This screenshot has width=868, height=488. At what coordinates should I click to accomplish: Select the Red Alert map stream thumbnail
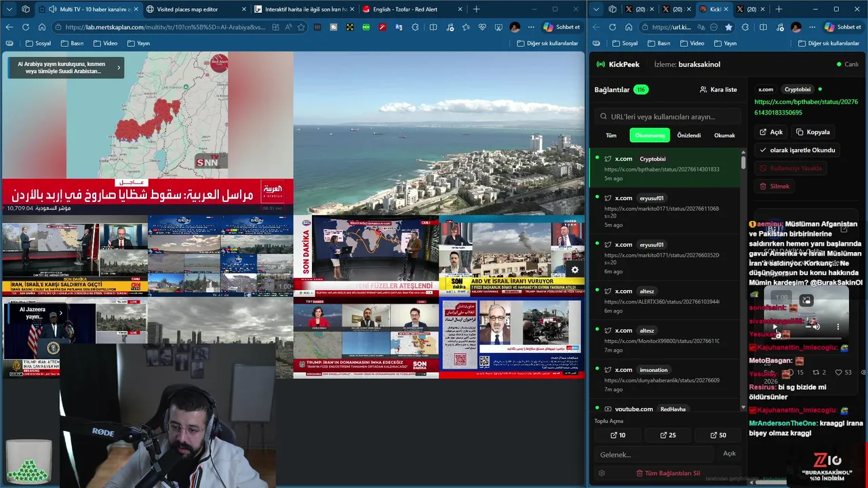click(147, 133)
